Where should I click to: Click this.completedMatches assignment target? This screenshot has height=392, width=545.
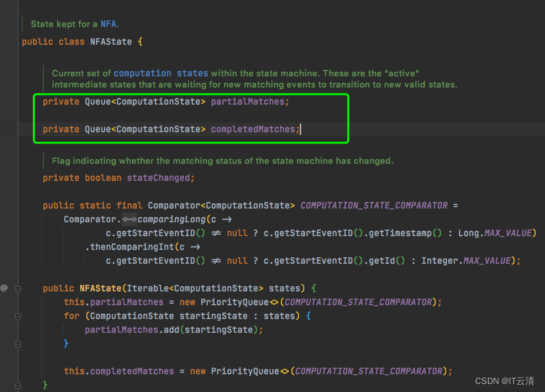119,371
